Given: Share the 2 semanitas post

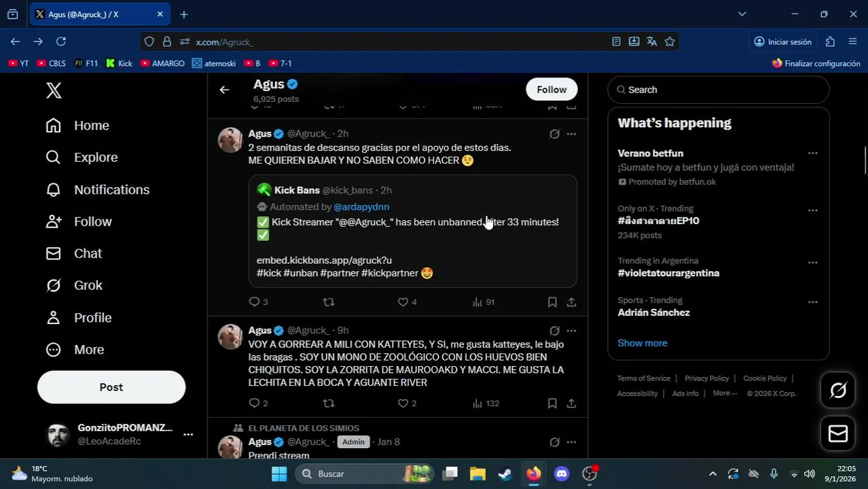Looking at the screenshot, I should click(571, 302).
